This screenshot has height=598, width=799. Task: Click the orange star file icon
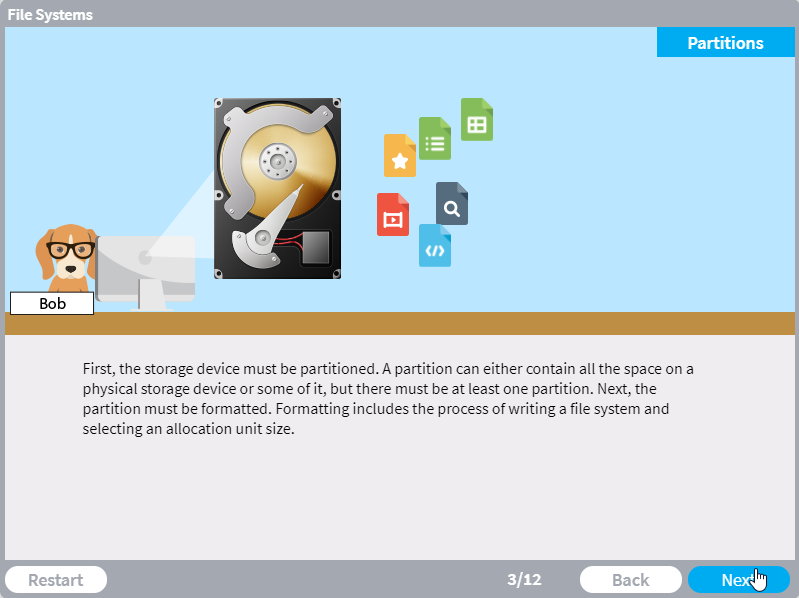[400, 155]
